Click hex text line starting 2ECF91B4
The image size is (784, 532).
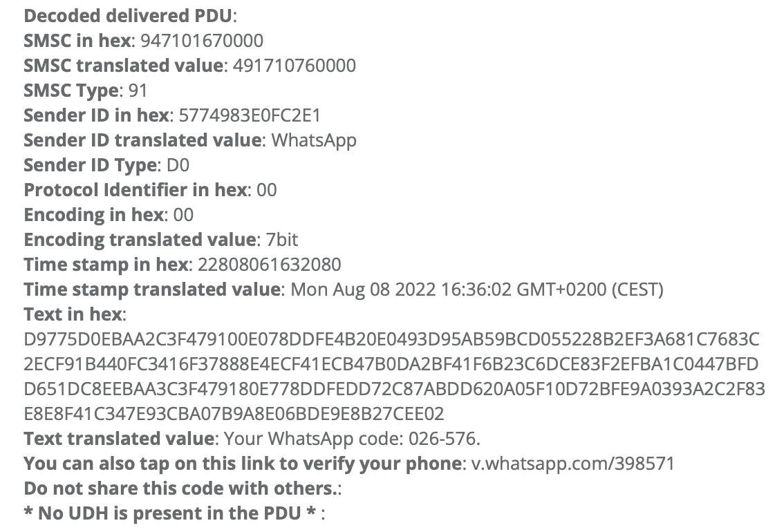tap(391, 364)
